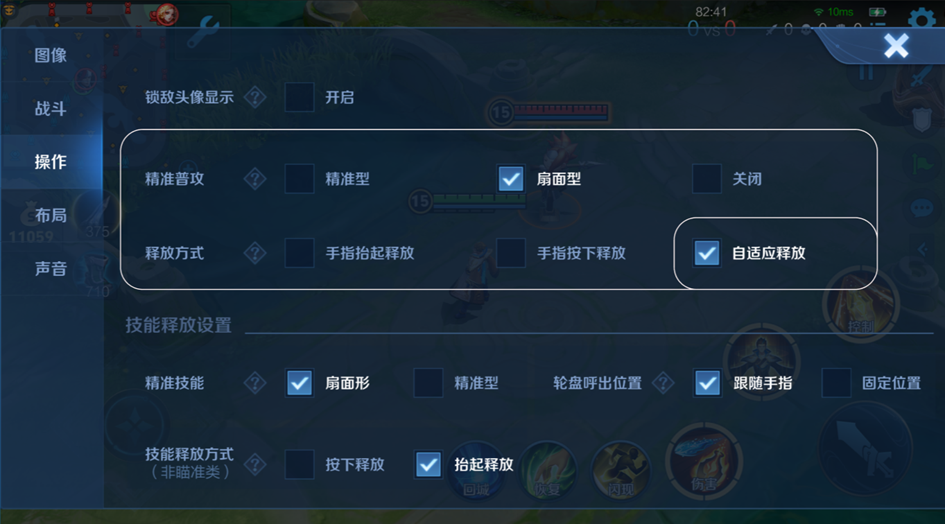Choose 手指抬起释放 checkbox
This screenshot has height=524, width=945.
coord(300,253)
